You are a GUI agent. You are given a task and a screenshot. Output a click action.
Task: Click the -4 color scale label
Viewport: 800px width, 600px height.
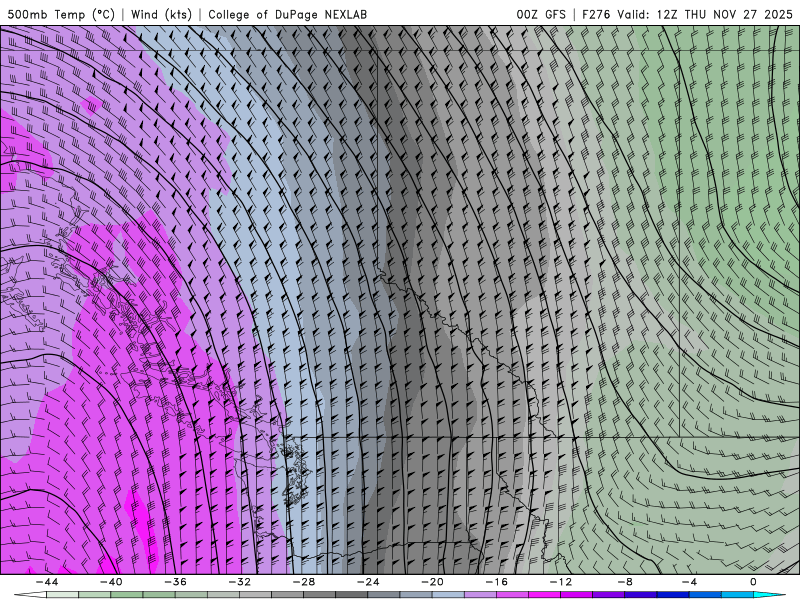click(690, 582)
